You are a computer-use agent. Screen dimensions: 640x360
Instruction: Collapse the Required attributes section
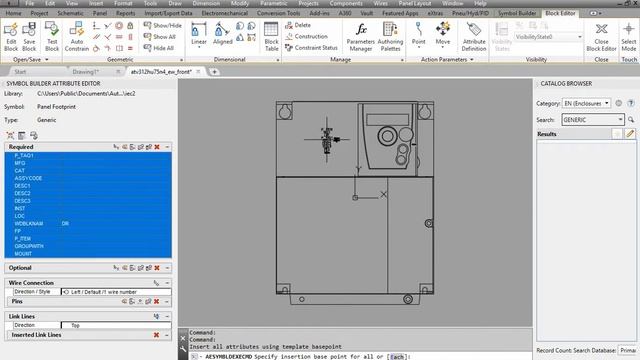pyautogui.click(x=167, y=147)
